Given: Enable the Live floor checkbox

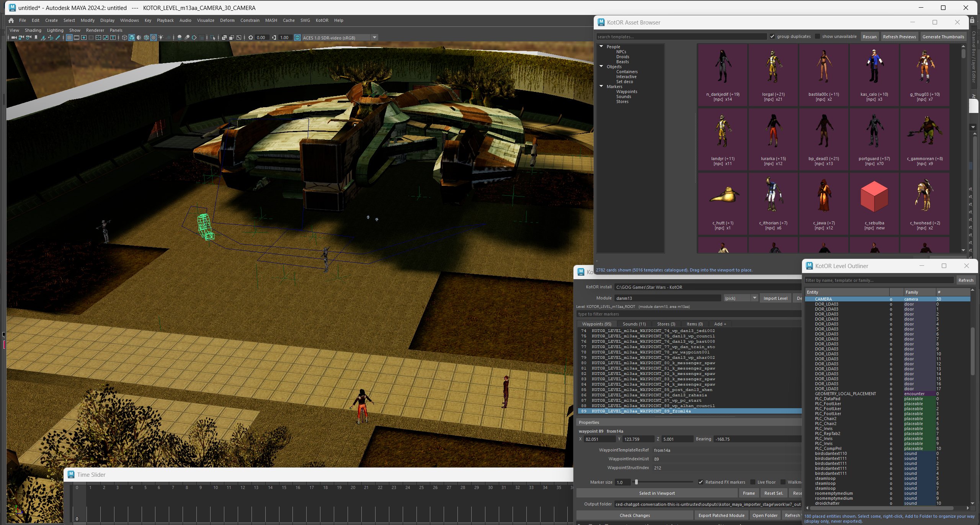Looking at the screenshot, I should (753, 482).
